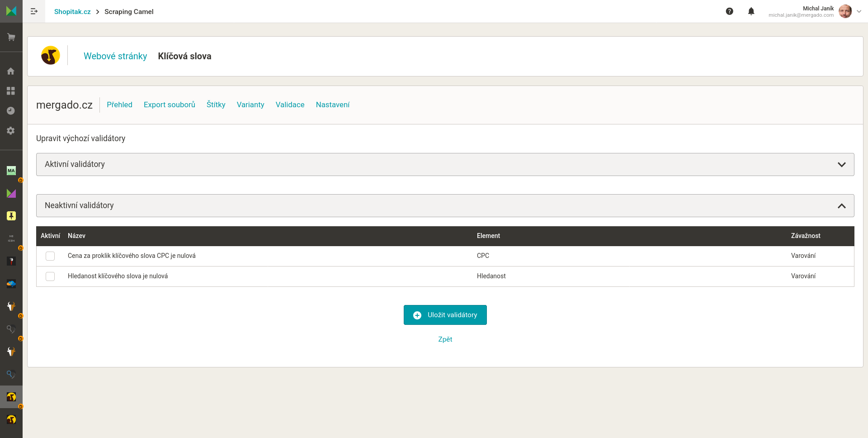
Task: Open the apps grid icon in sidebar
Action: [x=11, y=91]
